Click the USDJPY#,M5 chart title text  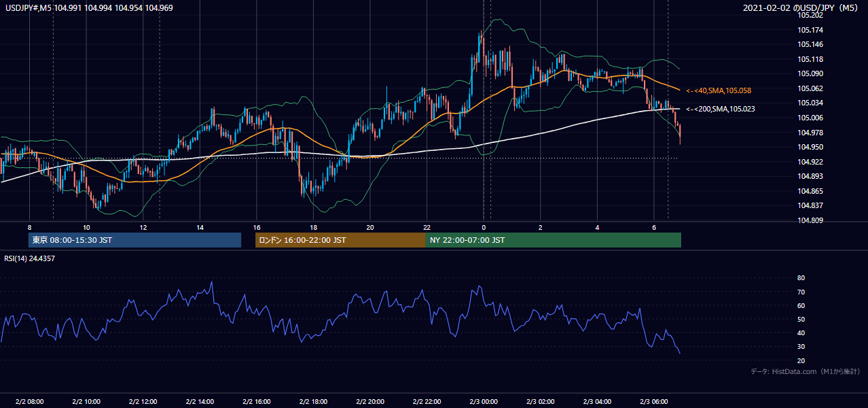(89, 8)
